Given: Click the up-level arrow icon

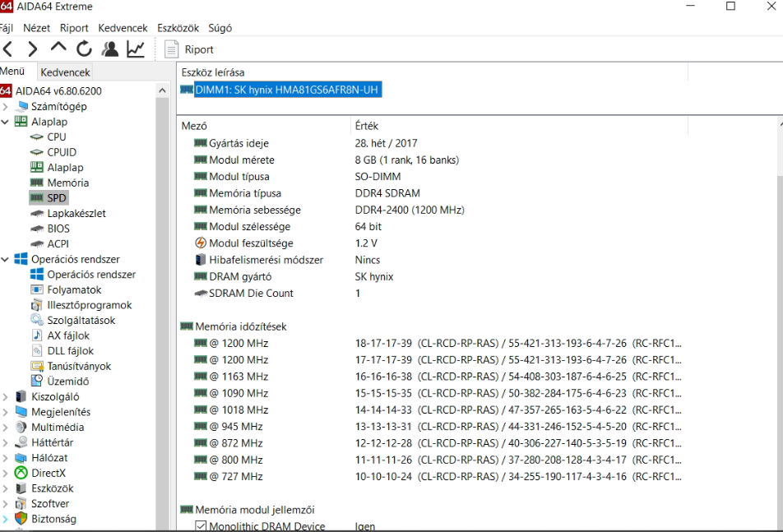Looking at the screenshot, I should [x=58, y=48].
